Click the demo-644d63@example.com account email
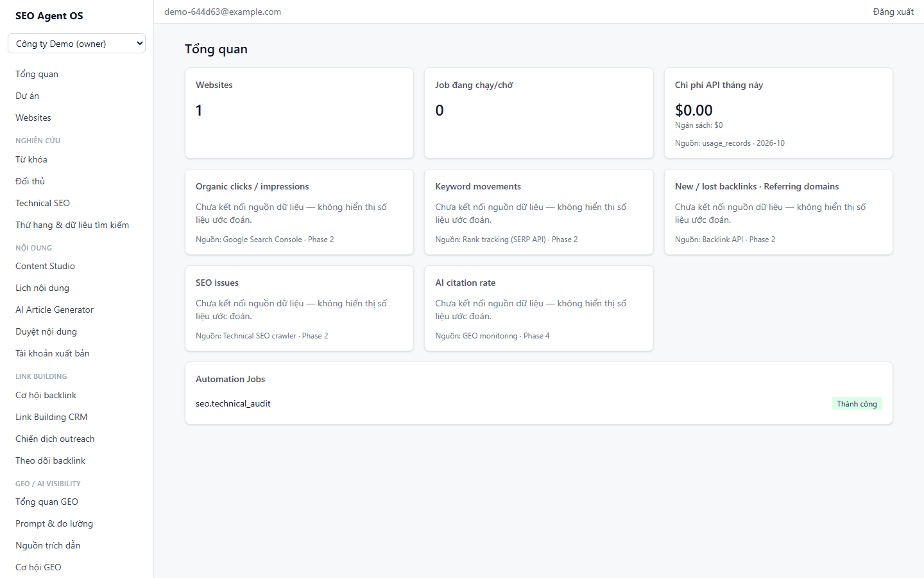The image size is (924, 578). (x=223, y=12)
